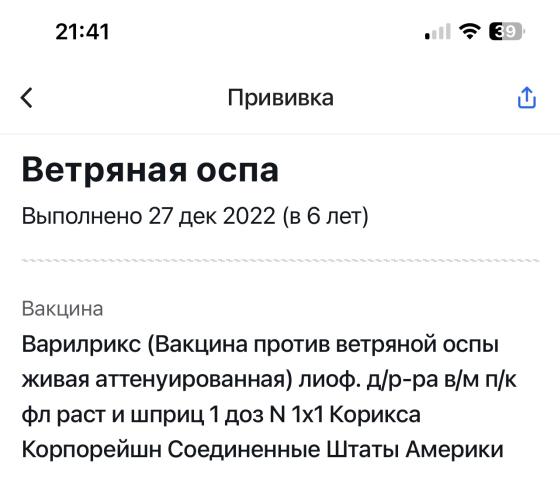Open the share icon in header
Image resolution: width=560 pixels, height=500 pixels.
click(527, 97)
